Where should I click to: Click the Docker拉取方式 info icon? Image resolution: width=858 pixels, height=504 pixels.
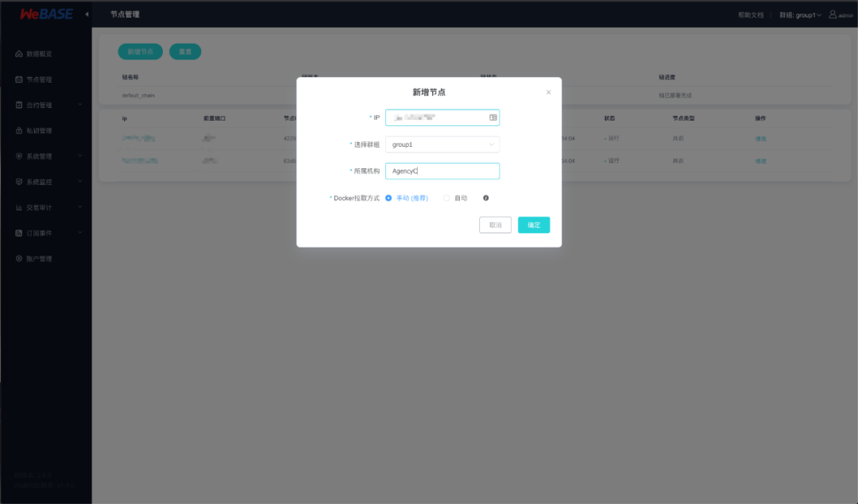[486, 198]
